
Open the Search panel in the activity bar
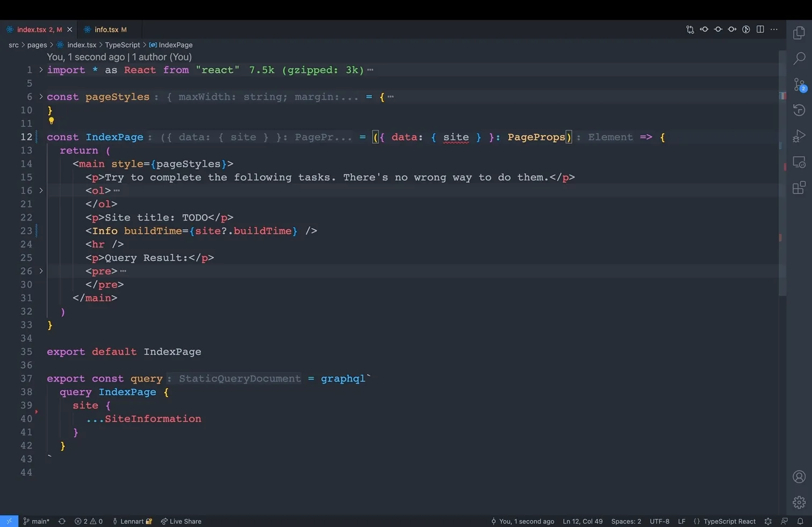[x=800, y=58]
